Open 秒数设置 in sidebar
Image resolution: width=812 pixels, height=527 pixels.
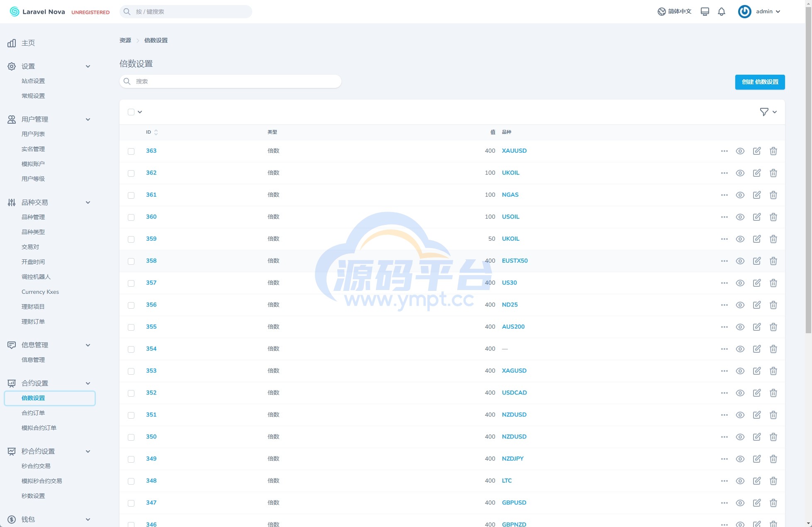tap(33, 496)
